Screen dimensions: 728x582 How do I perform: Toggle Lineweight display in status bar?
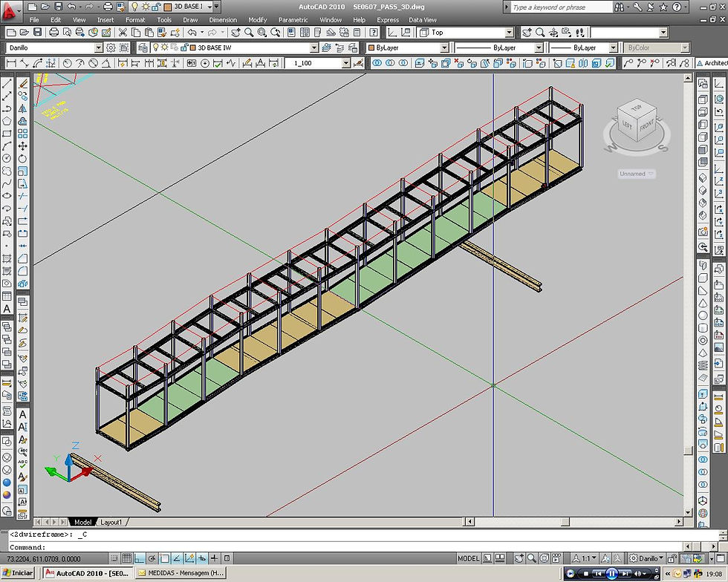click(215, 558)
